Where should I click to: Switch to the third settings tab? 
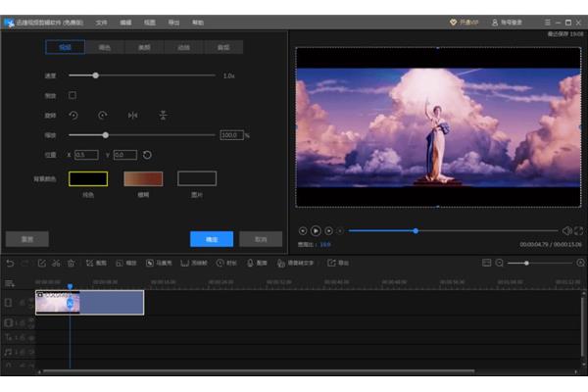(x=144, y=47)
